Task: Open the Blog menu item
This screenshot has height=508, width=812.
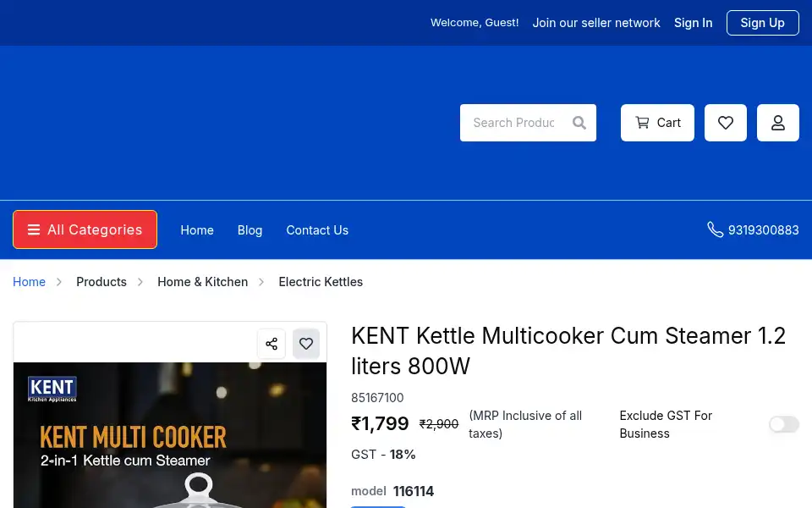Action: pyautogui.click(x=250, y=230)
